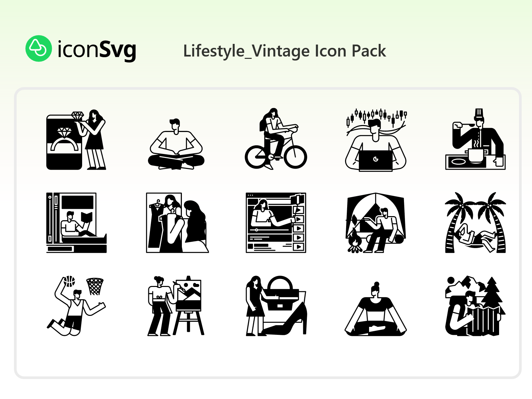Select the chef tasting soup icon

[x=475, y=139]
